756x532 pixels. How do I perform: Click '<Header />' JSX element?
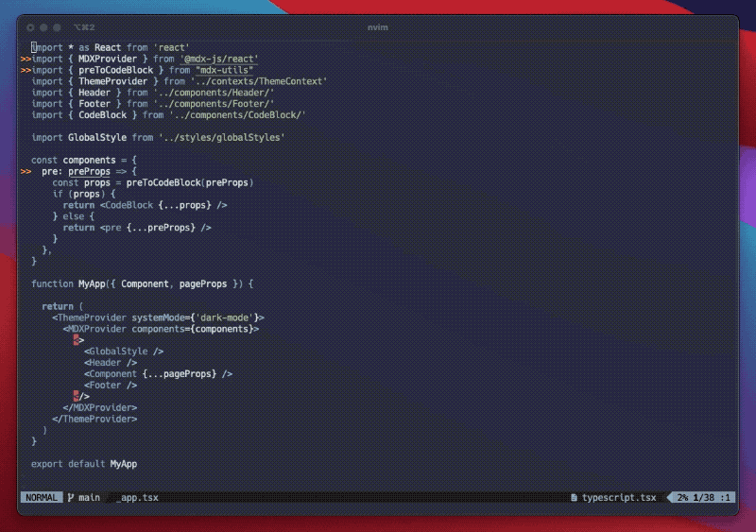pos(111,363)
